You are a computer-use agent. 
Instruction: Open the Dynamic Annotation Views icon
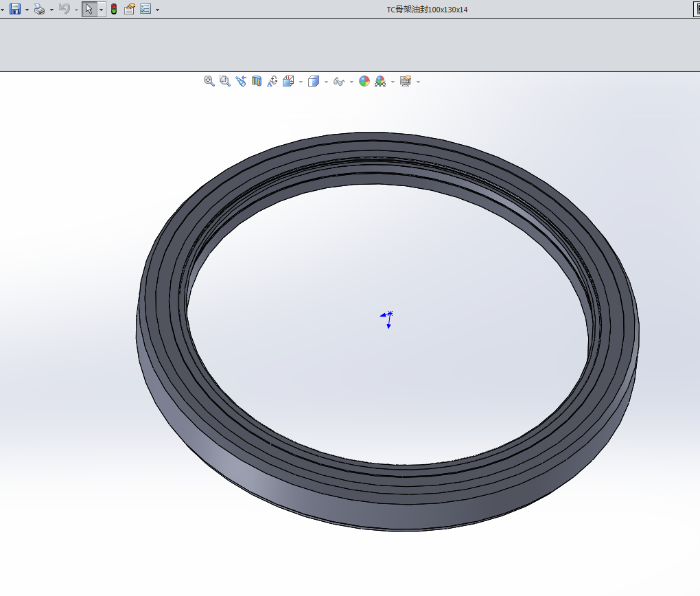pyautogui.click(x=272, y=81)
